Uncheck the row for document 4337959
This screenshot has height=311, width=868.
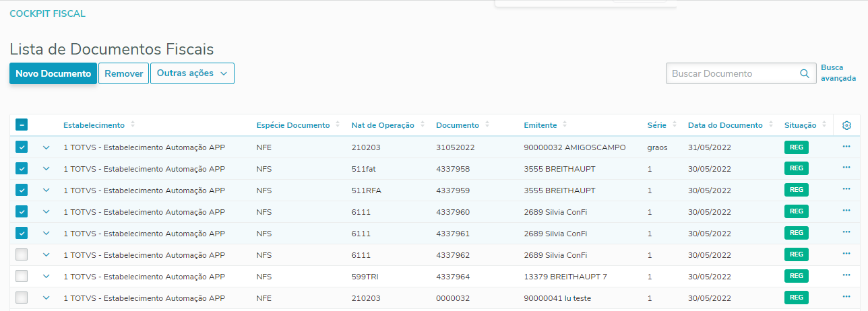(22, 191)
